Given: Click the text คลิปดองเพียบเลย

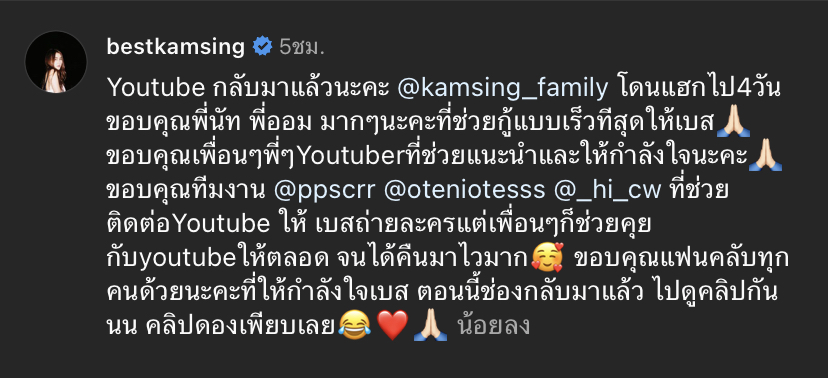Looking at the screenshot, I should click(240, 327).
